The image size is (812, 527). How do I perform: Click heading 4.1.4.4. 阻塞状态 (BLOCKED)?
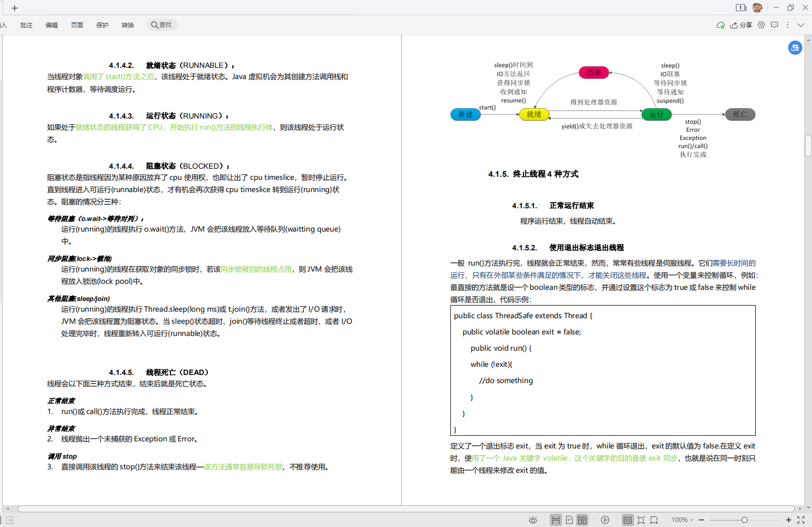(x=169, y=166)
